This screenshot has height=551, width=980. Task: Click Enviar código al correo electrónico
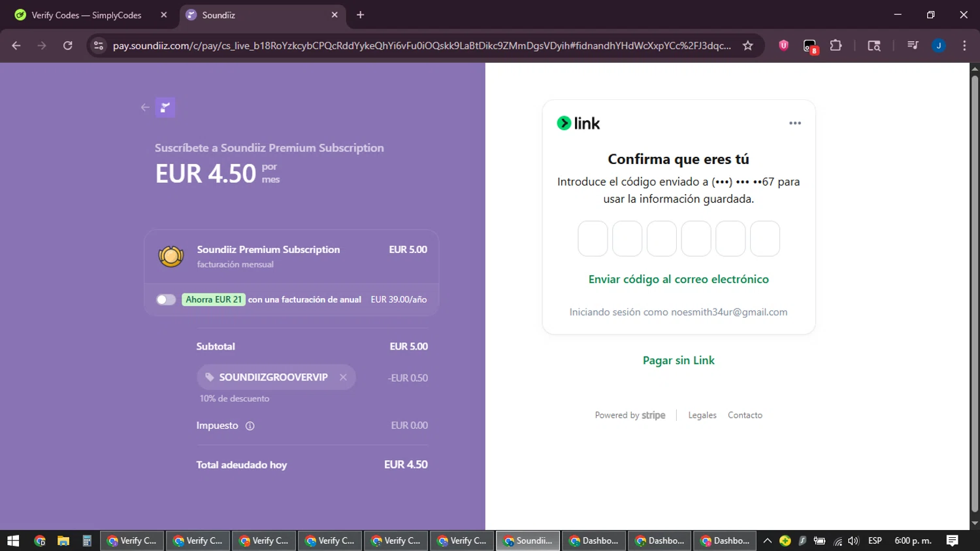678,279
